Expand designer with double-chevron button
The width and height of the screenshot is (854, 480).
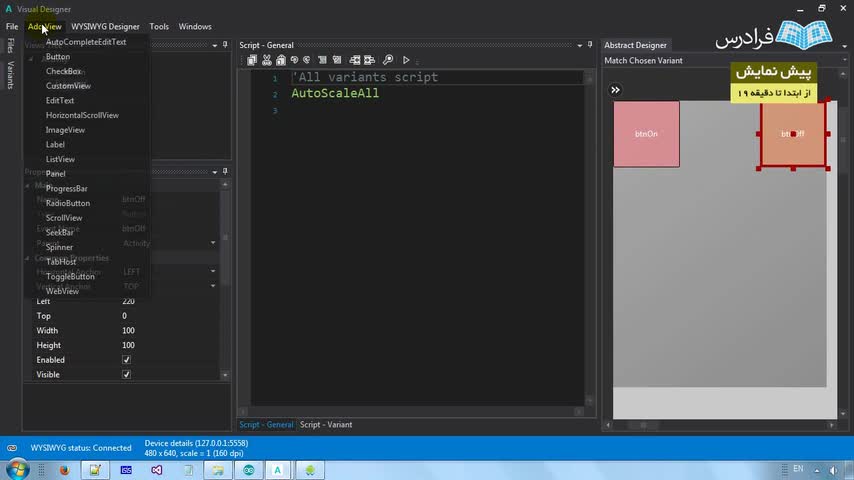(x=615, y=90)
